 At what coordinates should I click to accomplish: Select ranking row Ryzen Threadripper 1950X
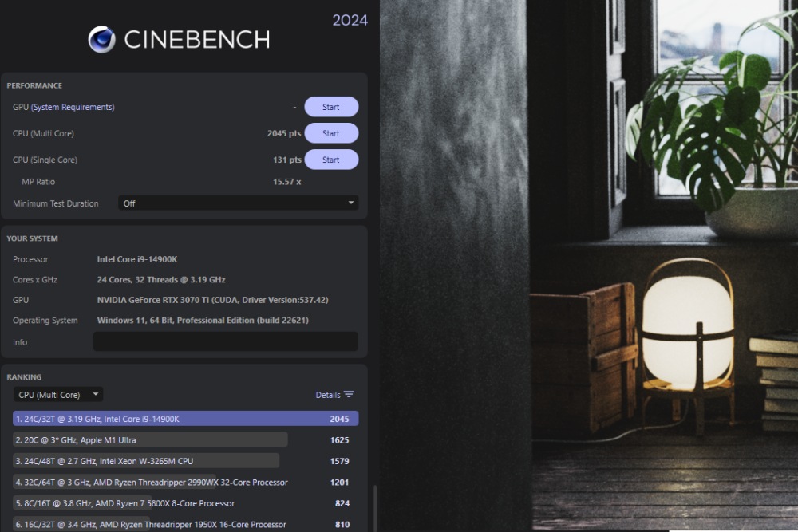[186, 524]
